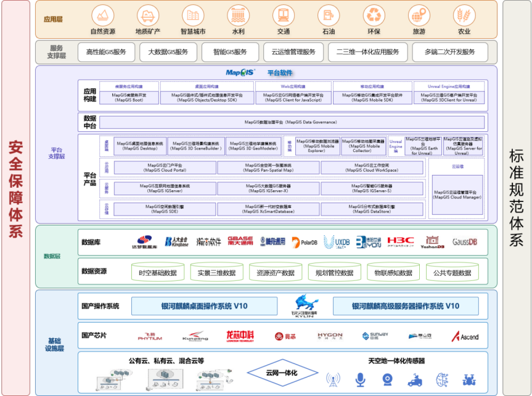
Task: Select the 多端二次开发服务 box
Action: pyautogui.click(x=450, y=52)
